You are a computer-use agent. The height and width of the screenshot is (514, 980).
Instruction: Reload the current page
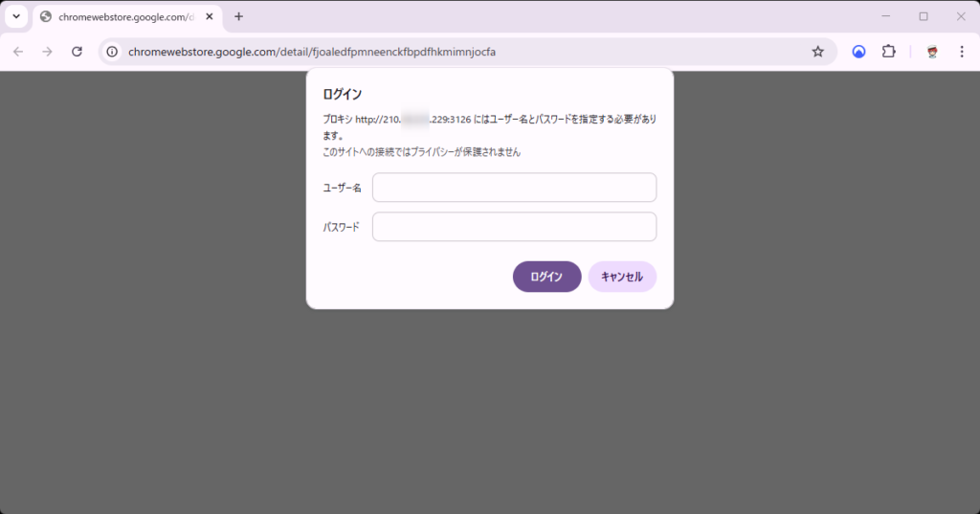coord(77,52)
